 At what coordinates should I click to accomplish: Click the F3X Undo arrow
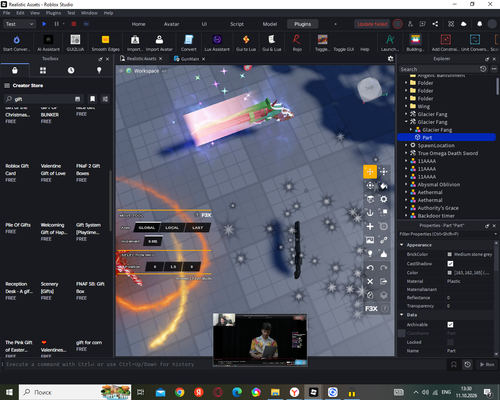[370, 268]
